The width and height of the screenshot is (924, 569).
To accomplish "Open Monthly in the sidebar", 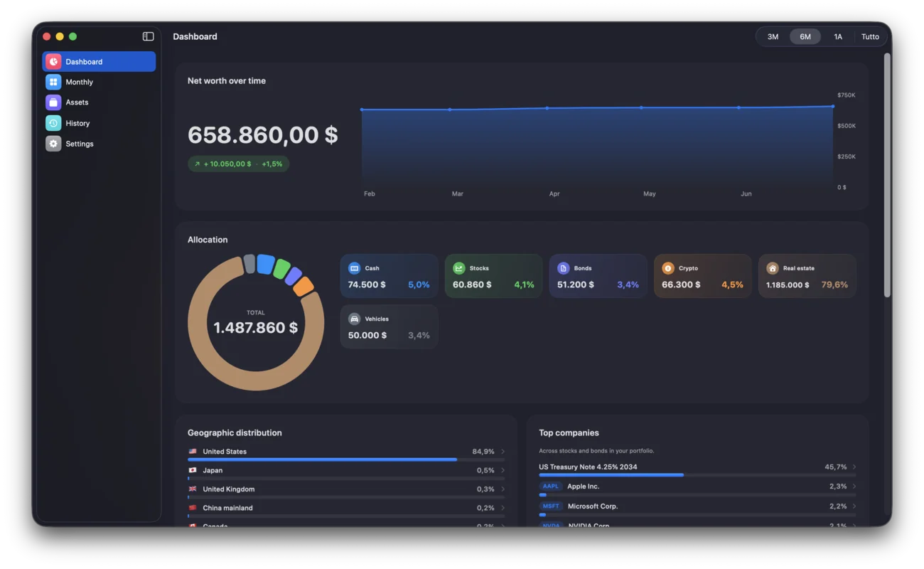I will coord(99,82).
